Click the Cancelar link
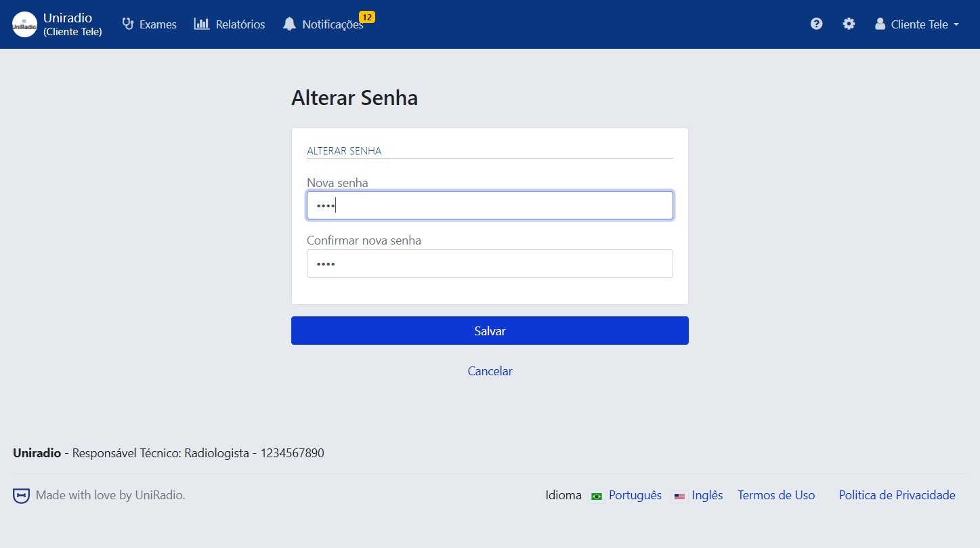The height and width of the screenshot is (548, 980). tap(489, 371)
